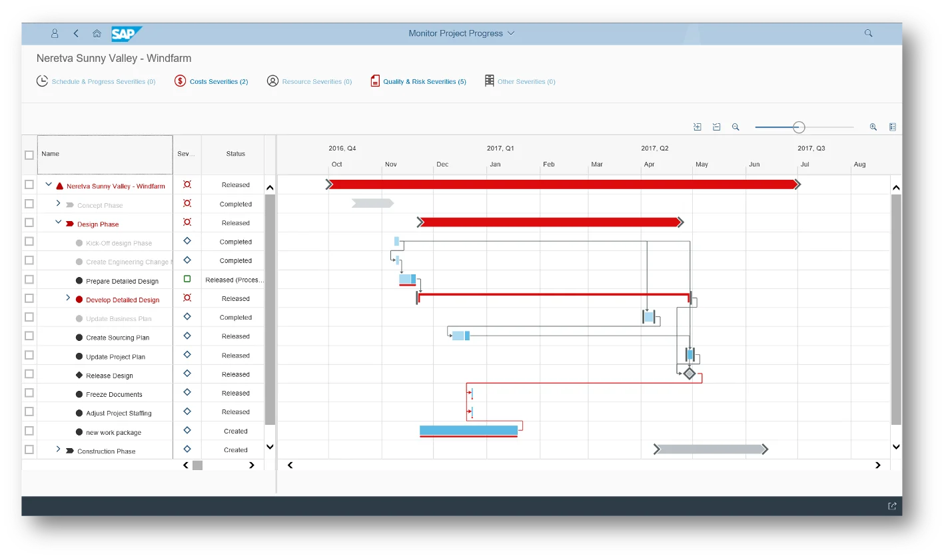
Task: Select the Update Project Plan row name
Action: point(115,357)
